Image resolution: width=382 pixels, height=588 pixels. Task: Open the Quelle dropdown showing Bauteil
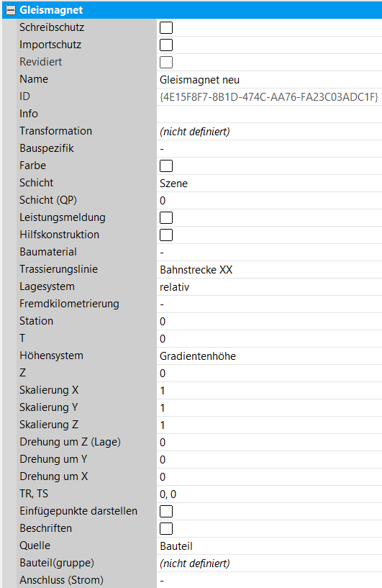point(269,546)
